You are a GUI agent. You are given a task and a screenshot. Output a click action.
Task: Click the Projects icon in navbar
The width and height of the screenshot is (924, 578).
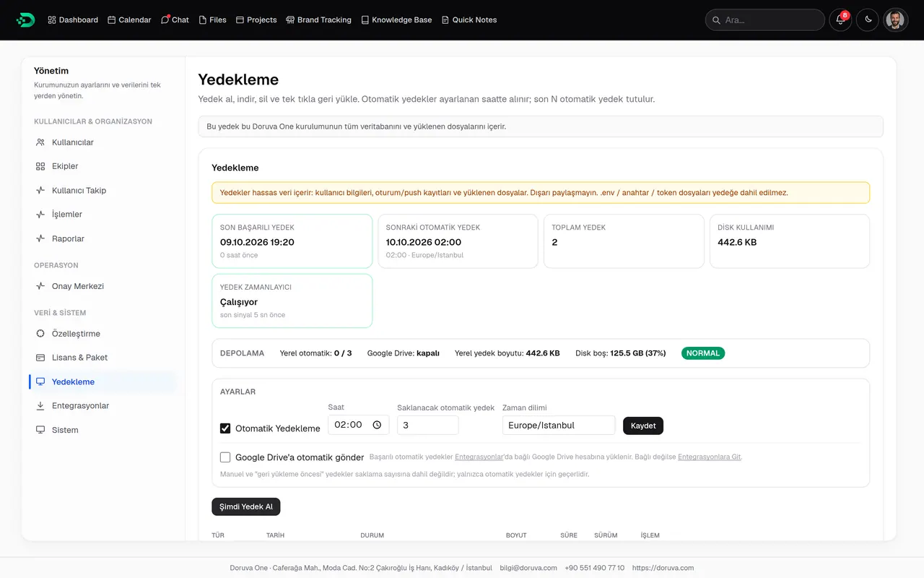point(240,20)
